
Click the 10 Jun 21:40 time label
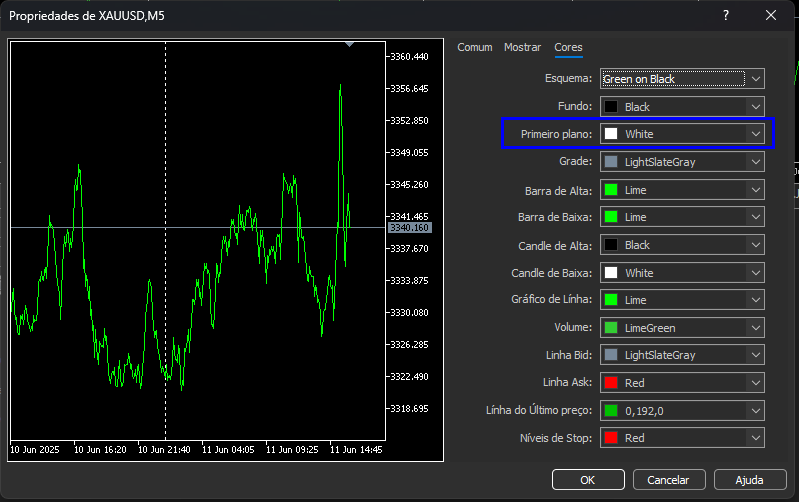point(164,450)
